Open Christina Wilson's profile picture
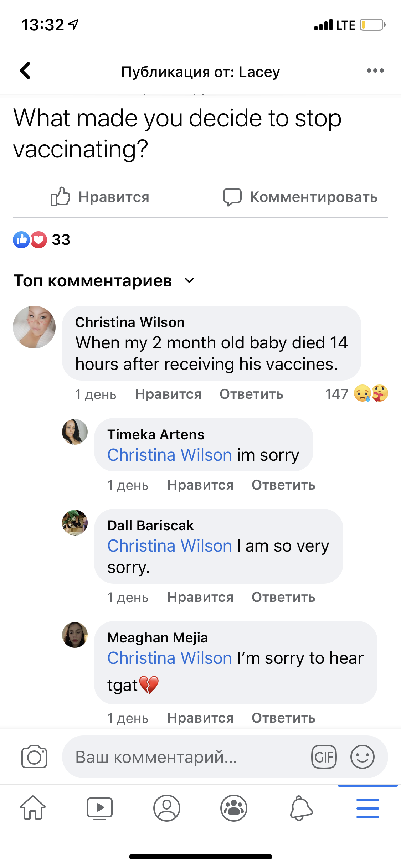This screenshot has height=868, width=401. [34, 327]
